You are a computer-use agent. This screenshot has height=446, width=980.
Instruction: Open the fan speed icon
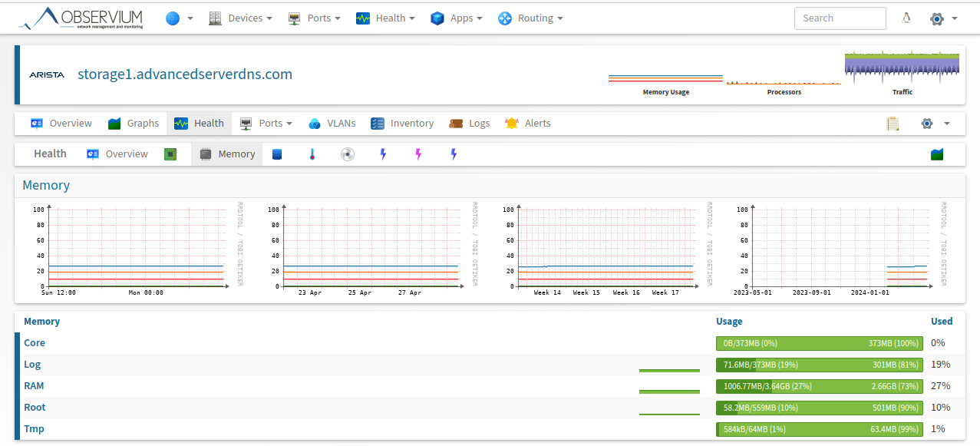point(348,154)
